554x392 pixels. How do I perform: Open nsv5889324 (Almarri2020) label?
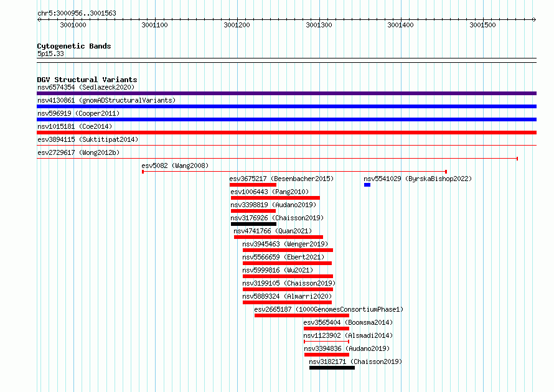287,296
